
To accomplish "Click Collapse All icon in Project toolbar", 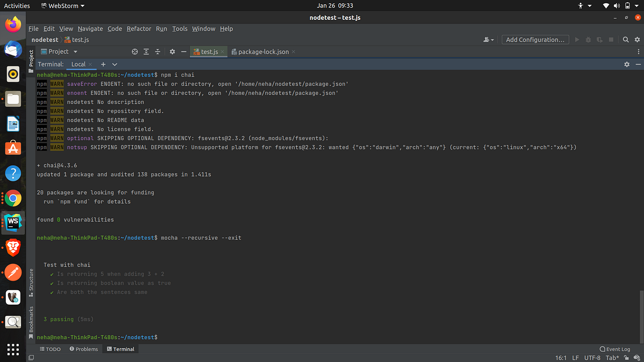I will coord(158,51).
